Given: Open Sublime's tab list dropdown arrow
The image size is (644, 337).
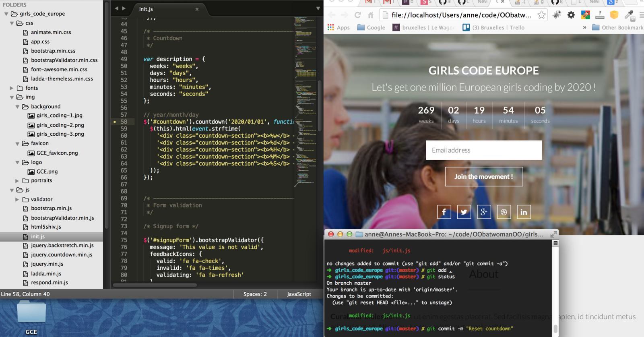Looking at the screenshot, I should (x=318, y=8).
